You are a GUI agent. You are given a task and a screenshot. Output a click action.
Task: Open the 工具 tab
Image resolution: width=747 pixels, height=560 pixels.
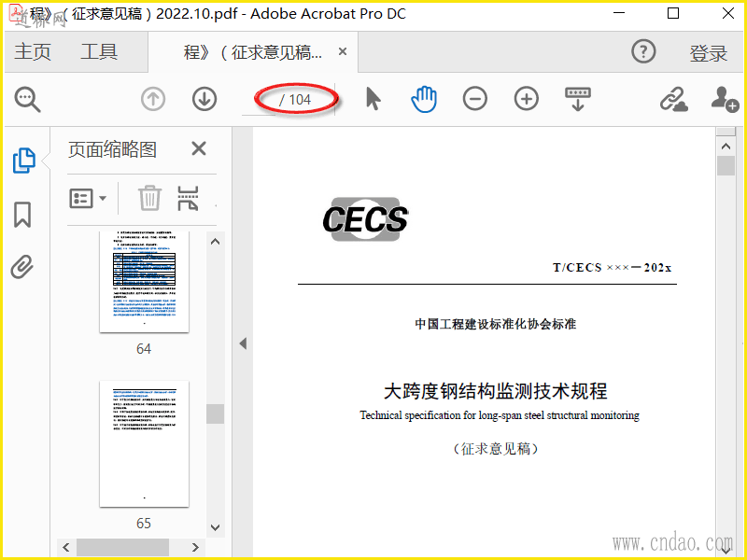click(x=99, y=51)
